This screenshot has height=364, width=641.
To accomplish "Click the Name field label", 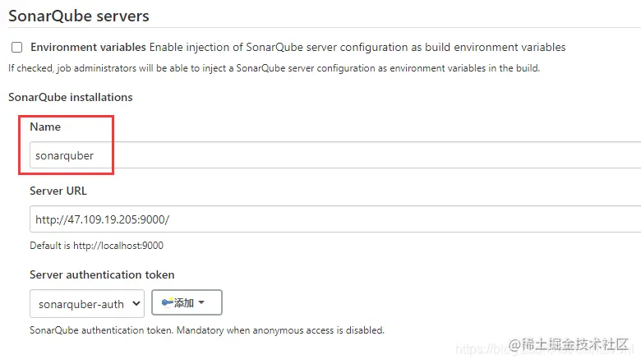I will click(45, 127).
